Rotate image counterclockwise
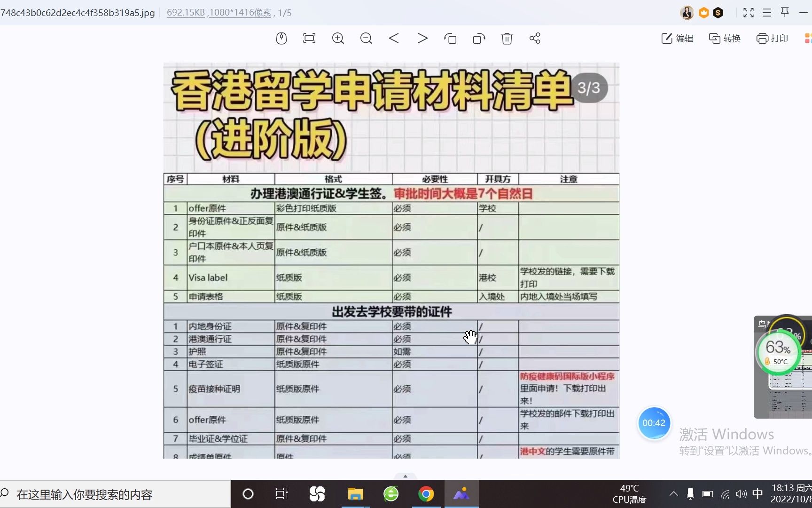Screen dimensions: 812x508 click(450, 38)
